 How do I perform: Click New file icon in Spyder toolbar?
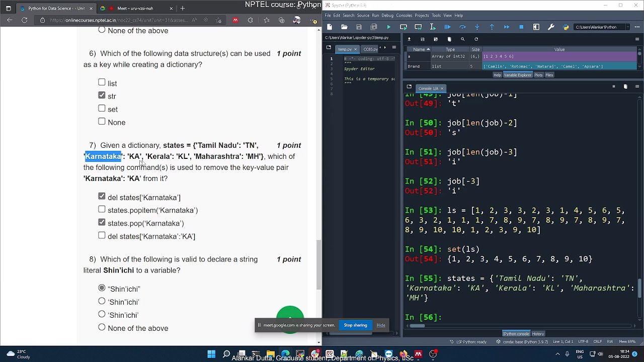[330, 27]
